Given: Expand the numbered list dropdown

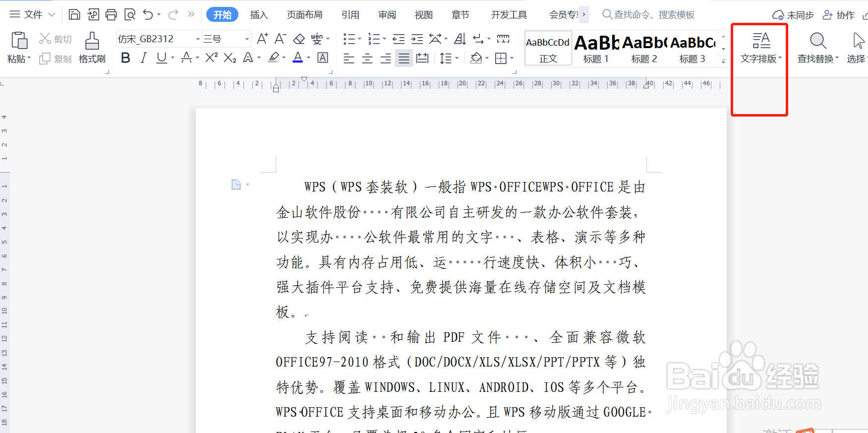Looking at the screenshot, I should (384, 39).
